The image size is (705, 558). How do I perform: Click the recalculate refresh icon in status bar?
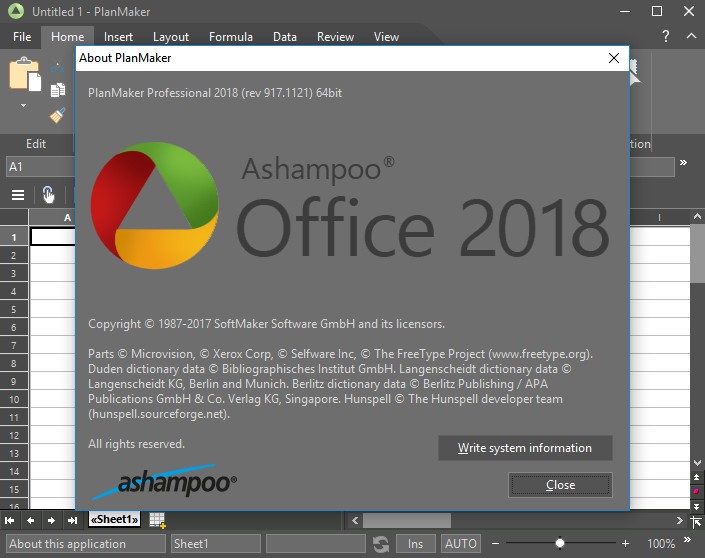click(x=381, y=544)
